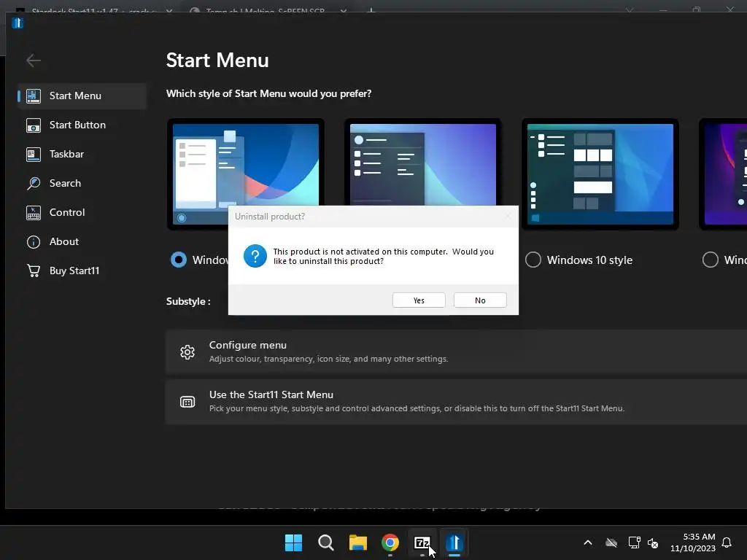Viewport: 747px width, 560px height.
Task: Open taskbar Search magnifier
Action: click(326, 542)
